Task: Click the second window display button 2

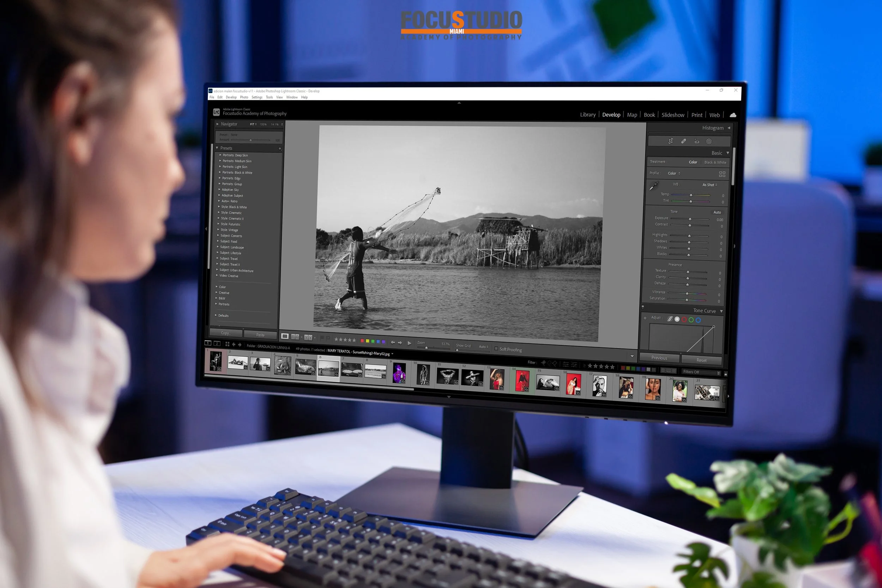Action: point(217,344)
